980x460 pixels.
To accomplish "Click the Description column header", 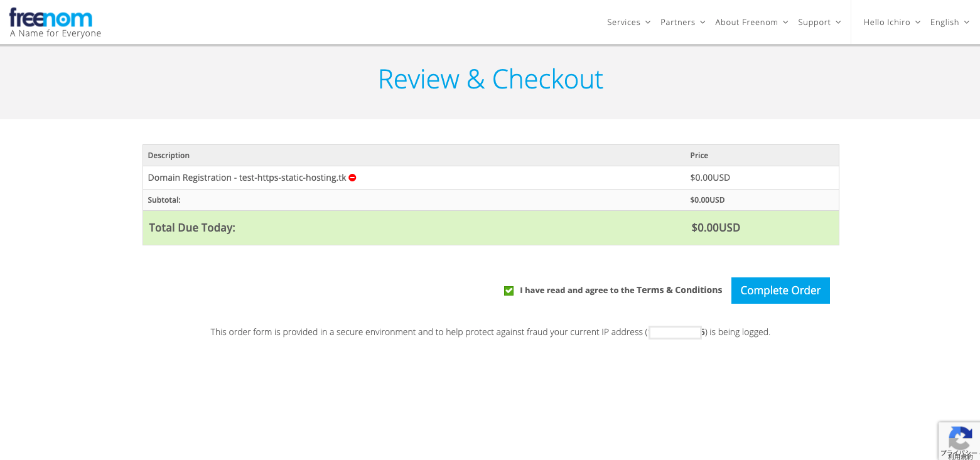I will coord(168,156).
